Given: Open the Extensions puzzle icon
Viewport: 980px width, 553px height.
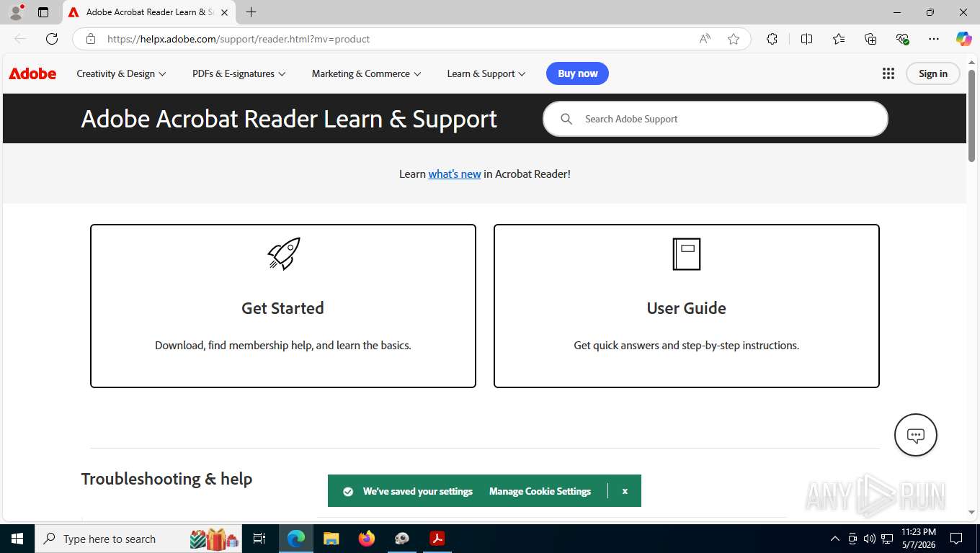Looking at the screenshot, I should click(x=772, y=39).
